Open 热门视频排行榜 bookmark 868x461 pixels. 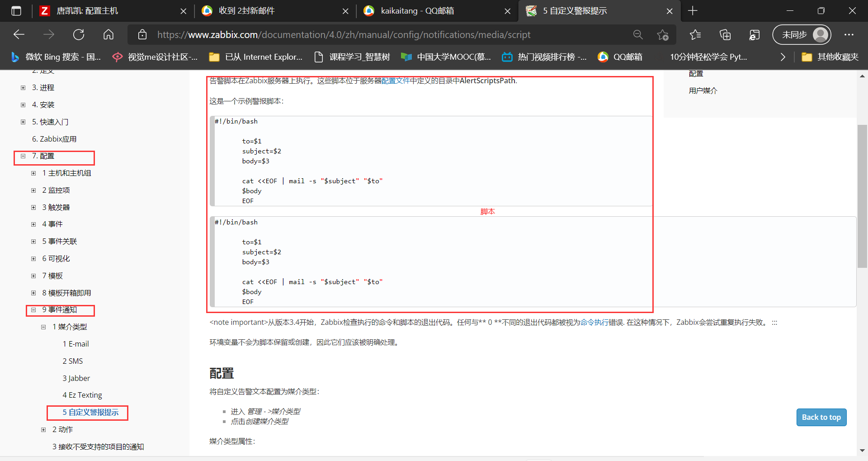point(544,57)
